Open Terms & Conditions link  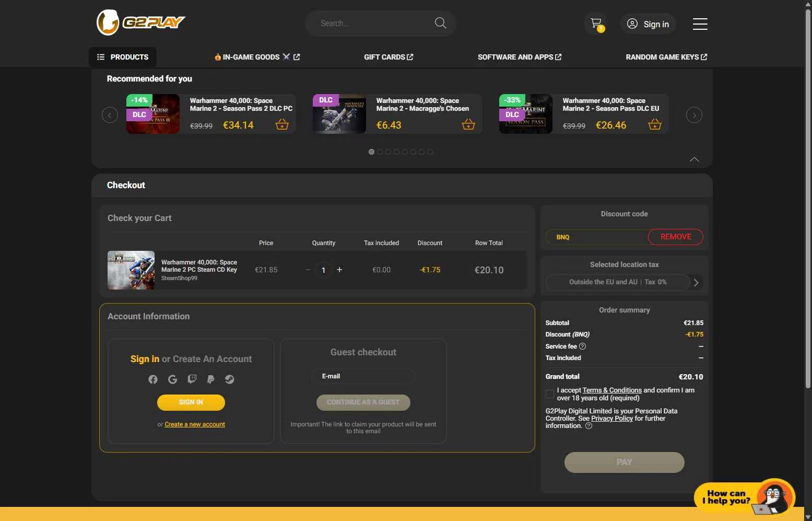pos(612,390)
